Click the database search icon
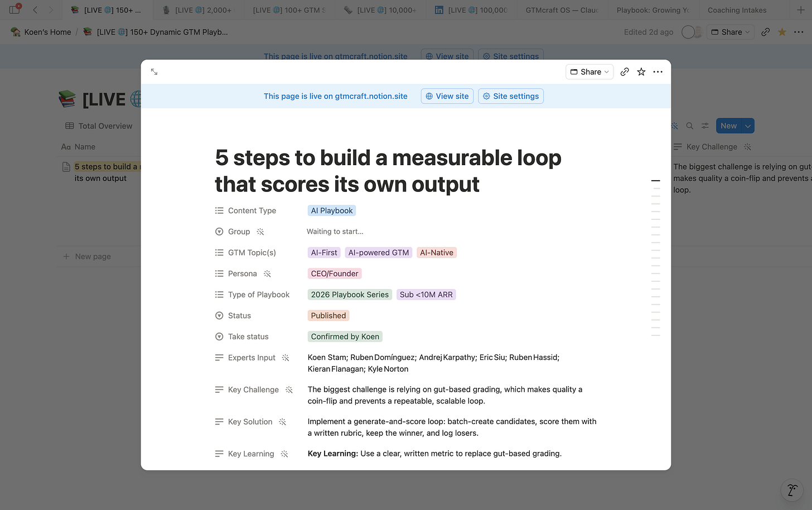This screenshot has width=812, height=510. pos(690,126)
